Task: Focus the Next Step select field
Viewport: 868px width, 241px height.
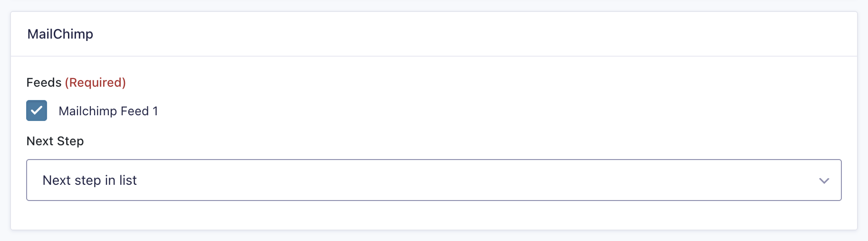Action: click(434, 180)
